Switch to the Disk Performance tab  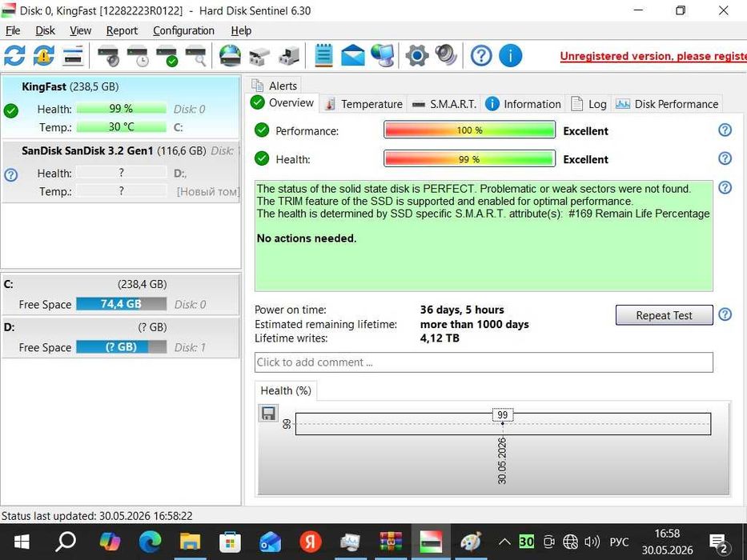click(667, 104)
